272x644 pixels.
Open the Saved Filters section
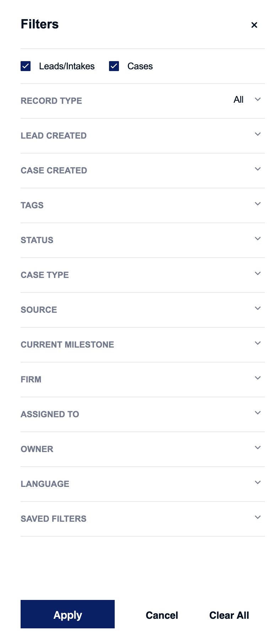point(143,519)
